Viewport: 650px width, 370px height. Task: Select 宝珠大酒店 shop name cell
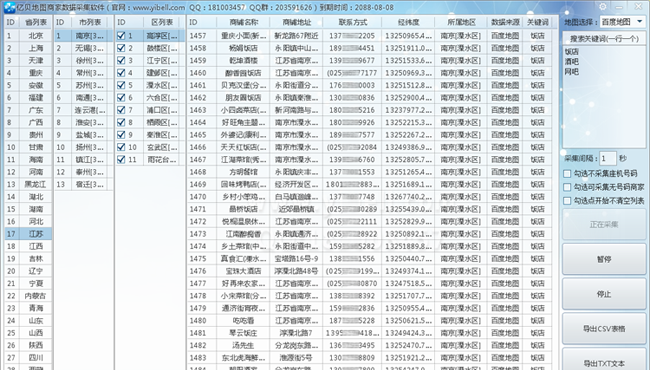243,271
